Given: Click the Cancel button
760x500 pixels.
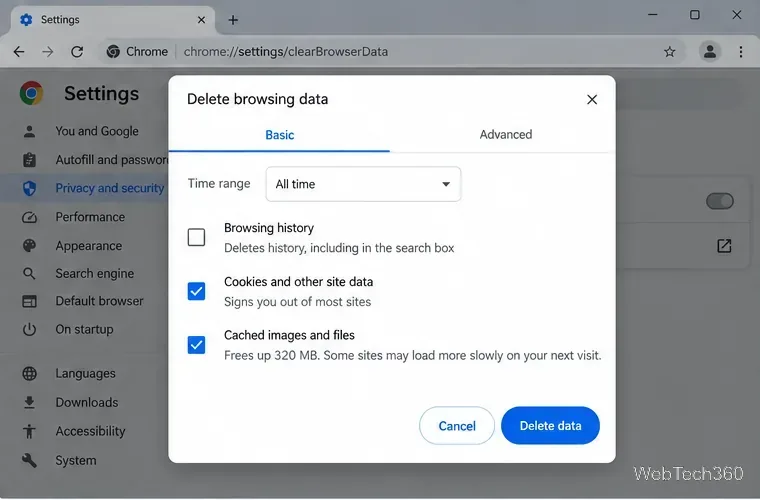Looking at the screenshot, I should point(457,426).
